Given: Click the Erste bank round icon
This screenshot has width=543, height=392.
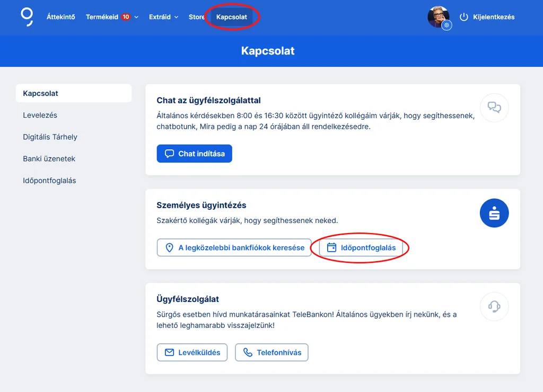Looking at the screenshot, I should [494, 213].
